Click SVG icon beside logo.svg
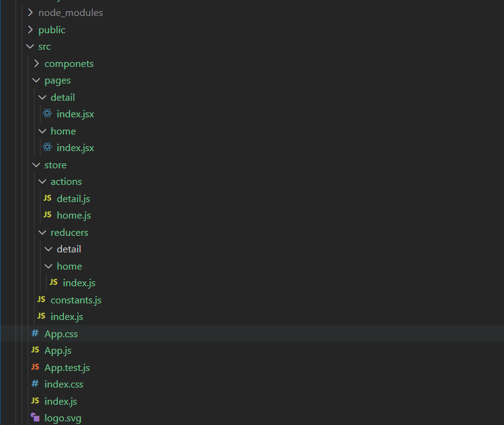Screen dimensions: 504x425 tap(35, 417)
